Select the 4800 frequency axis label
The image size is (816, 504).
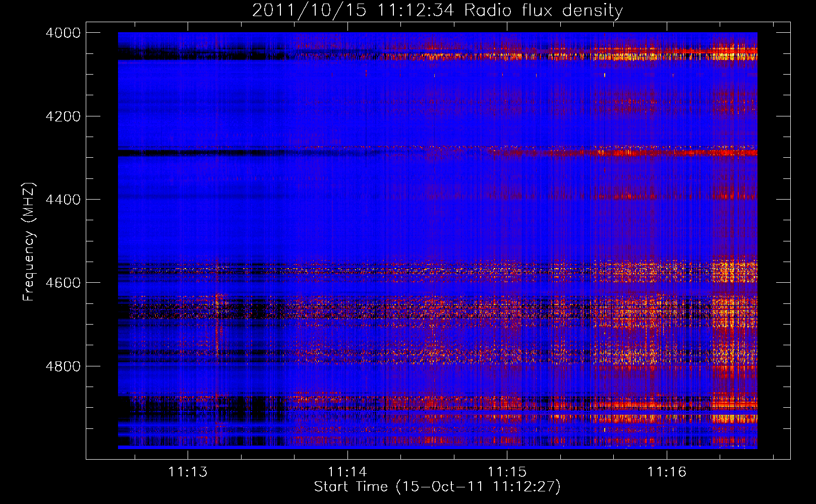click(x=63, y=366)
